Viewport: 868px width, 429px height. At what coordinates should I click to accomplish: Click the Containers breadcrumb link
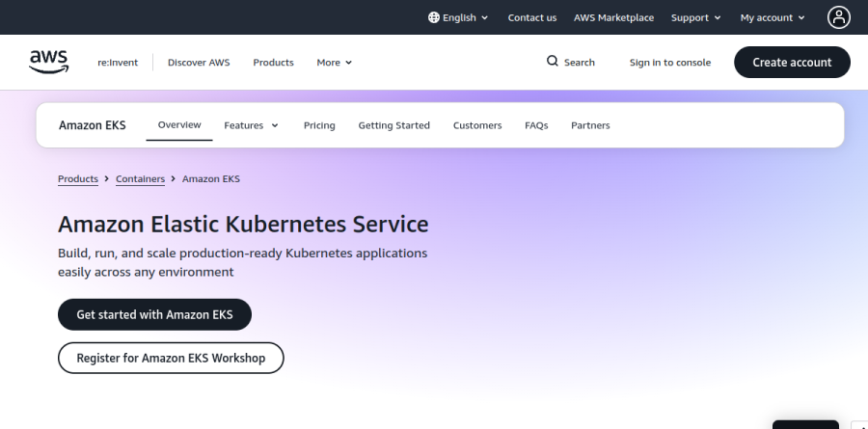tap(140, 178)
